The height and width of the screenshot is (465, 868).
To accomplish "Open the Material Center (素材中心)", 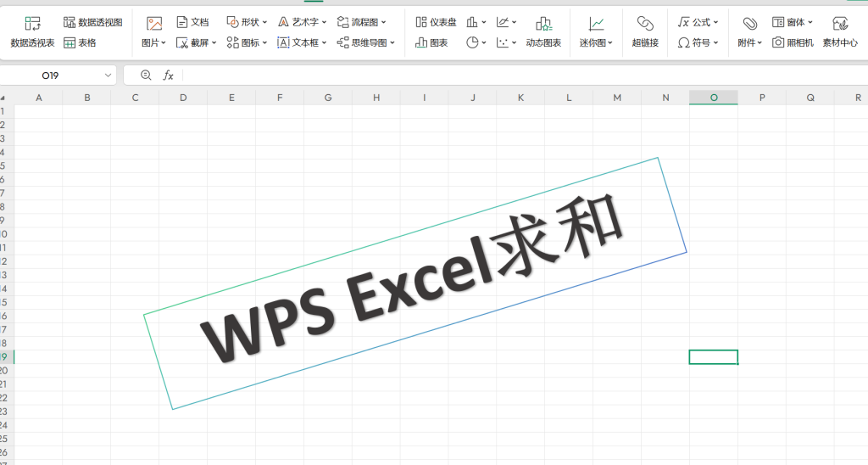I will 840,32.
